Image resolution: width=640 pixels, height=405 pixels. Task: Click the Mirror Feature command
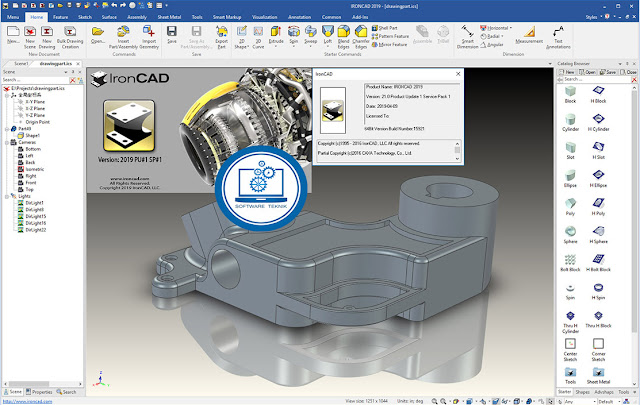[389, 45]
